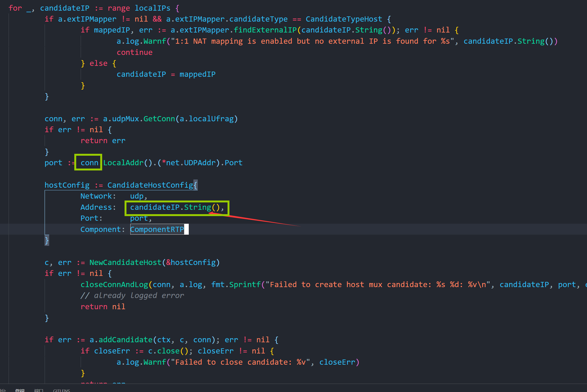The image size is (587, 392).
Task: Click the addCandidate method call
Action: click(125, 340)
